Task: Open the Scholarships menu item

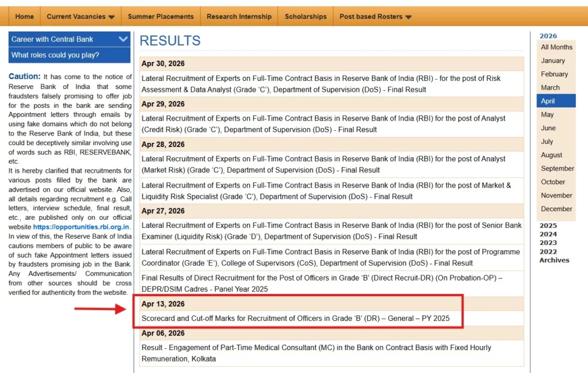Action: (305, 17)
